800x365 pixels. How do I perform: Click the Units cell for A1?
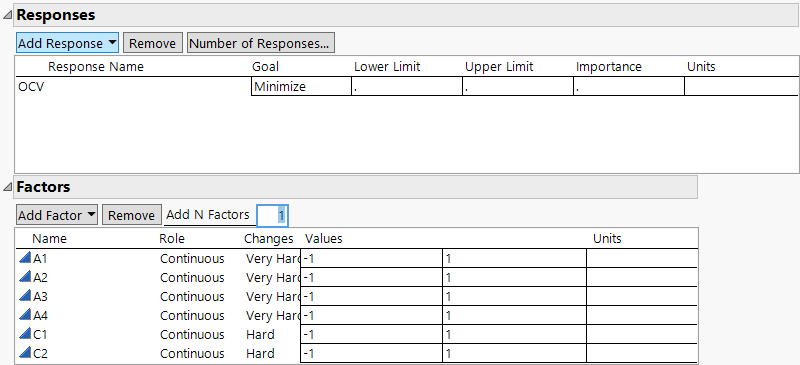[642, 259]
